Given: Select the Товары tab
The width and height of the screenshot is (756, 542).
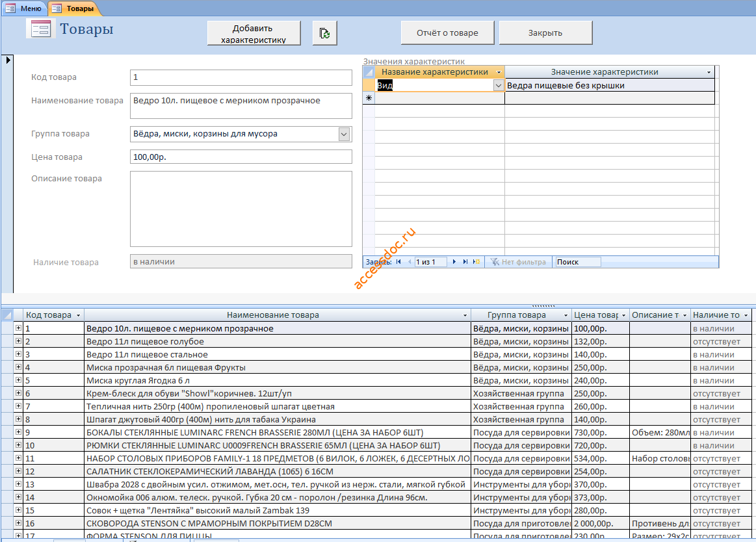Looking at the screenshot, I should tap(73, 8).
